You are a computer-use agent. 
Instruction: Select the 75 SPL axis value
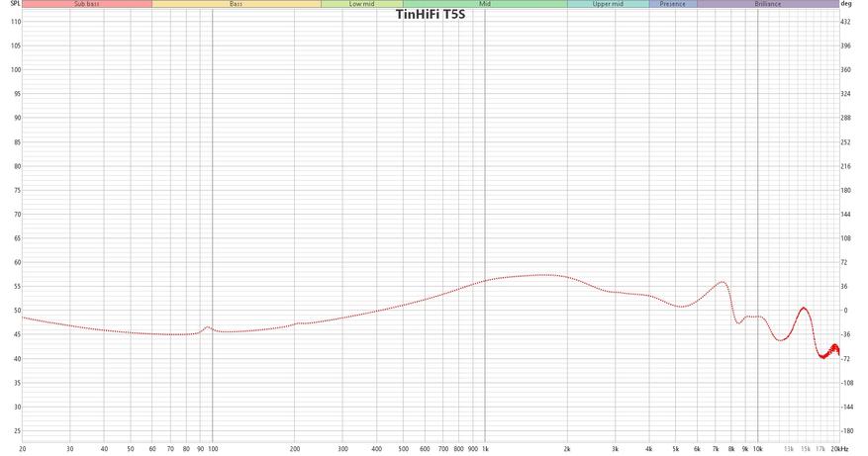[x=17, y=190]
